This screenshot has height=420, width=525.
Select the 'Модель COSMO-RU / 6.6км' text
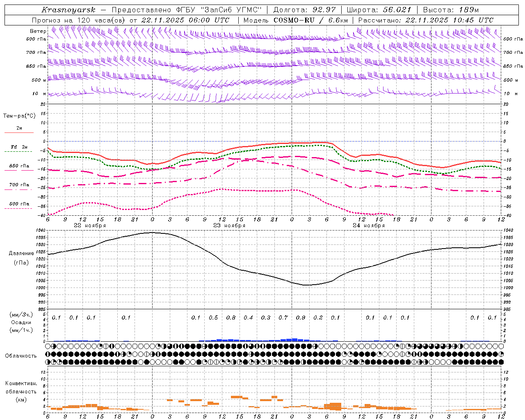296,20
